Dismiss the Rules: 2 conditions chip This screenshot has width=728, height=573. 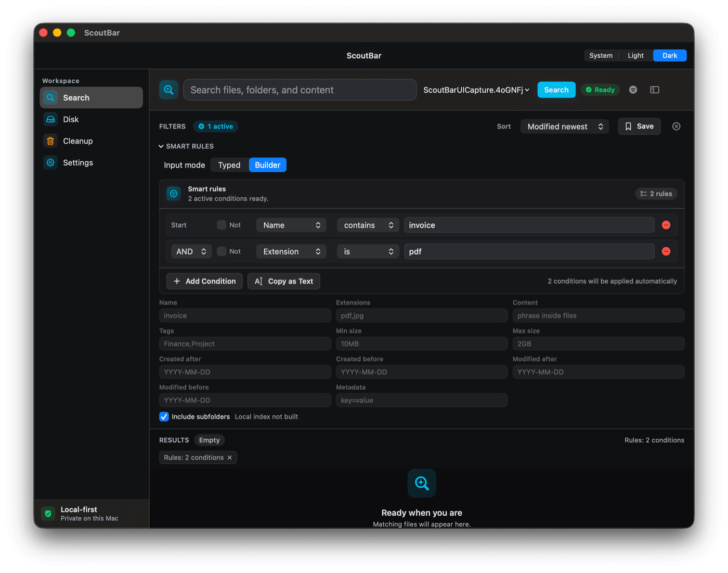click(x=230, y=457)
